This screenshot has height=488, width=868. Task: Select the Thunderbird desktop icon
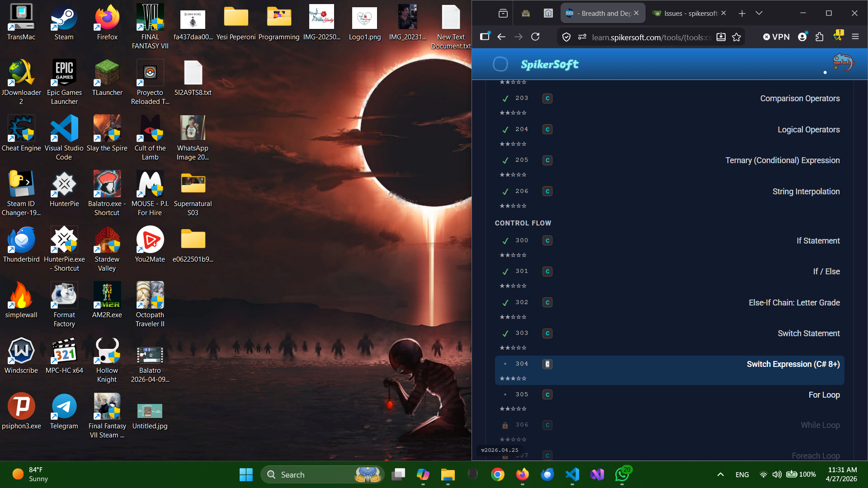21,244
